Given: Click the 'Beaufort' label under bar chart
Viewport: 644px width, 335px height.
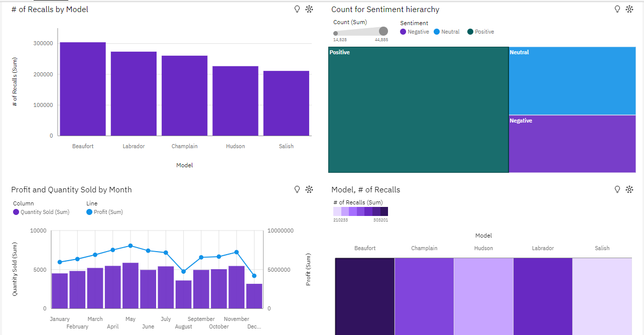Looking at the screenshot, I should click(x=83, y=146).
